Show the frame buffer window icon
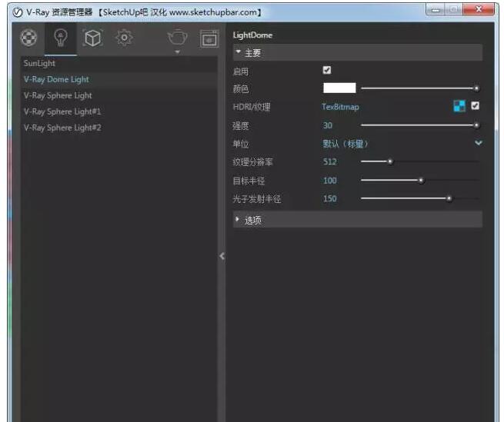This screenshot has height=422, width=504. (x=209, y=39)
